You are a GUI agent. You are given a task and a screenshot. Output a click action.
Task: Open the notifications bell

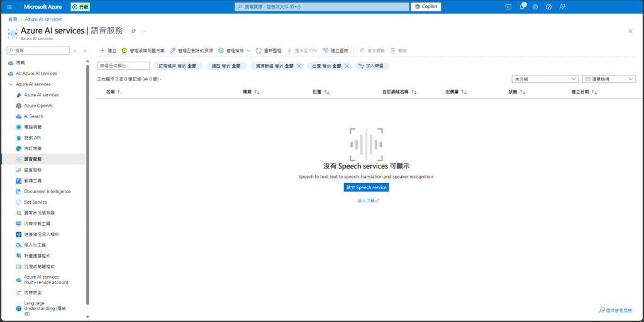pyautogui.click(x=522, y=7)
